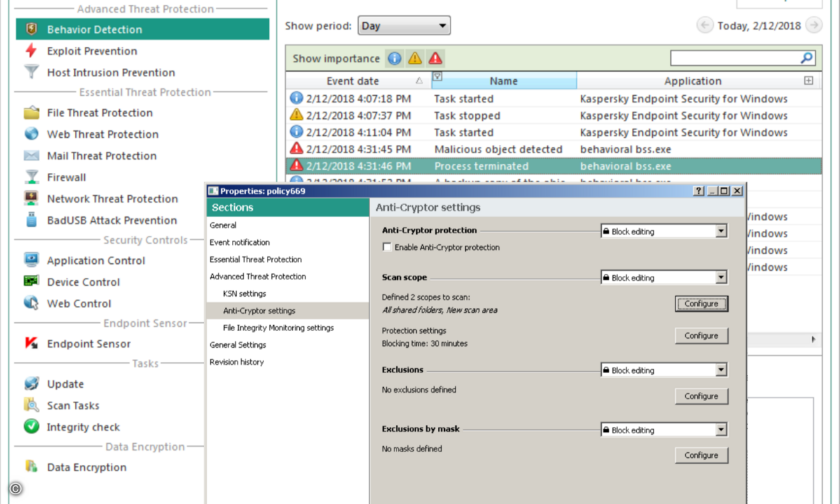Open Device Control label in sidebar

coord(83,282)
